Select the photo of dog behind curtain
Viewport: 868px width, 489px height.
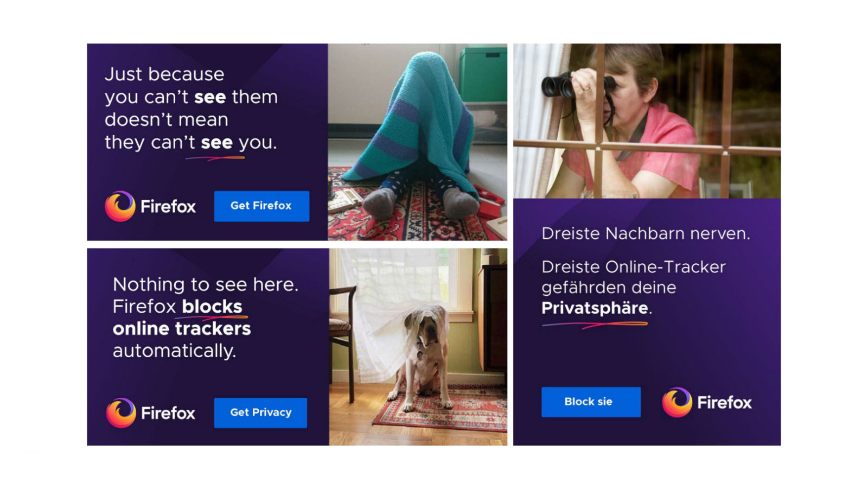418,347
